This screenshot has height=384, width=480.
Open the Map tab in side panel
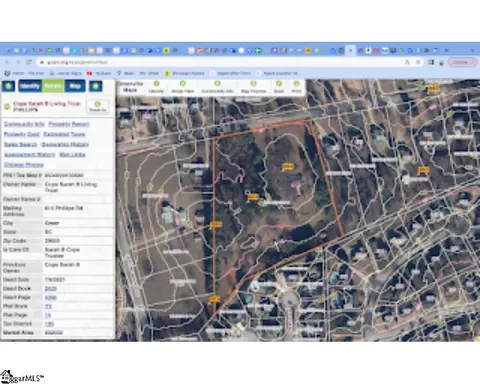coord(75,86)
